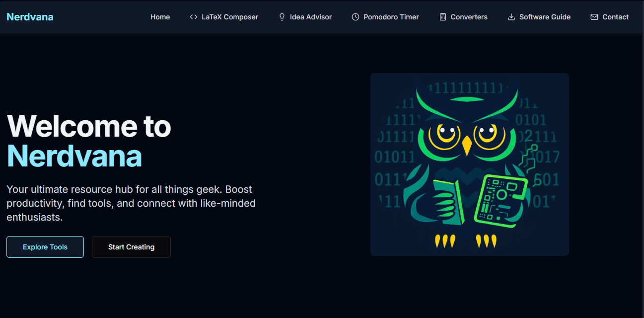The image size is (644, 318).
Task: Open the LaTeX Composer text link
Action: (x=230, y=17)
